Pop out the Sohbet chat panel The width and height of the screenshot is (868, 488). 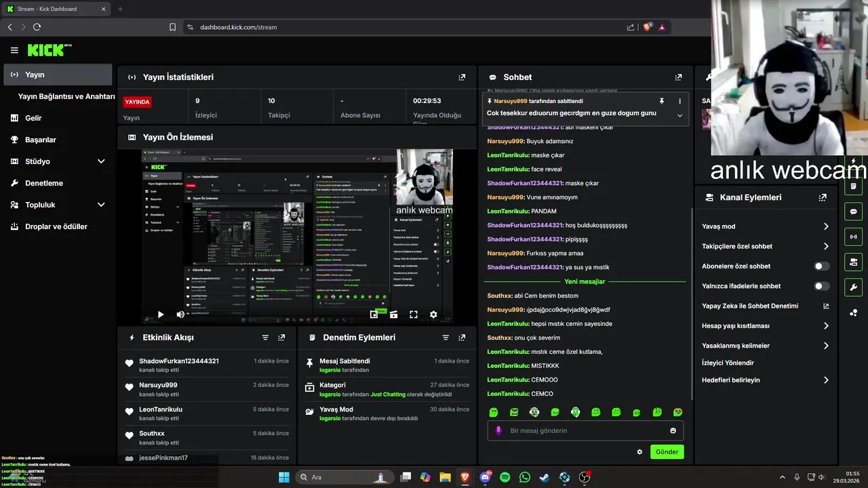678,77
